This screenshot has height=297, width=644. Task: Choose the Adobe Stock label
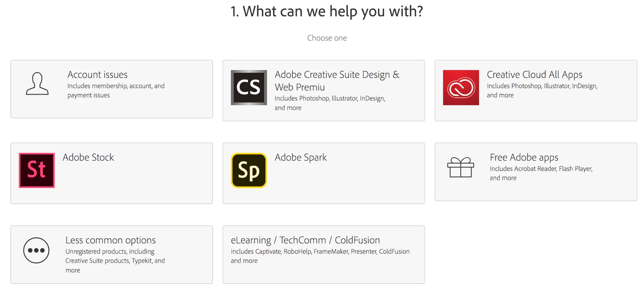tap(88, 157)
